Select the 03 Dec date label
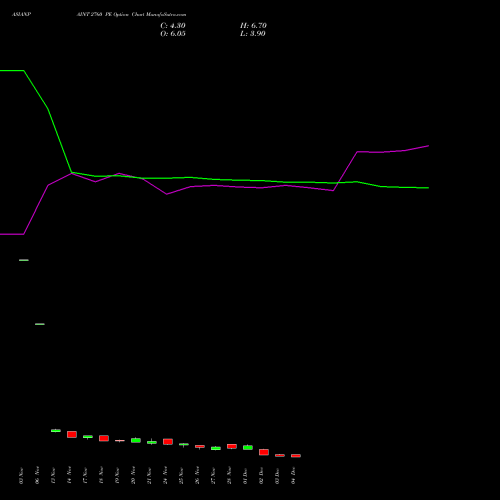Image resolution: width=500 pixels, height=500 pixels. tap(278, 475)
